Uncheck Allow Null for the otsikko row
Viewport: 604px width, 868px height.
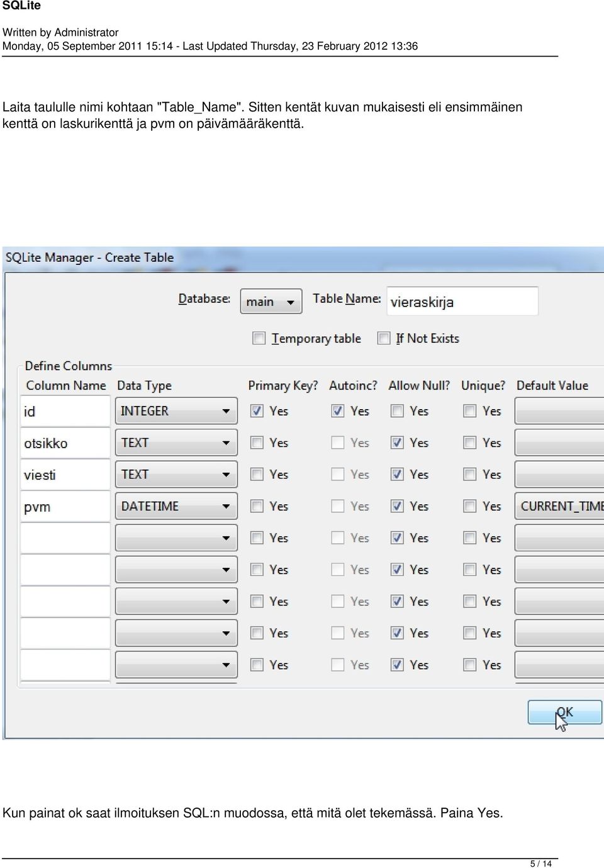tap(397, 442)
